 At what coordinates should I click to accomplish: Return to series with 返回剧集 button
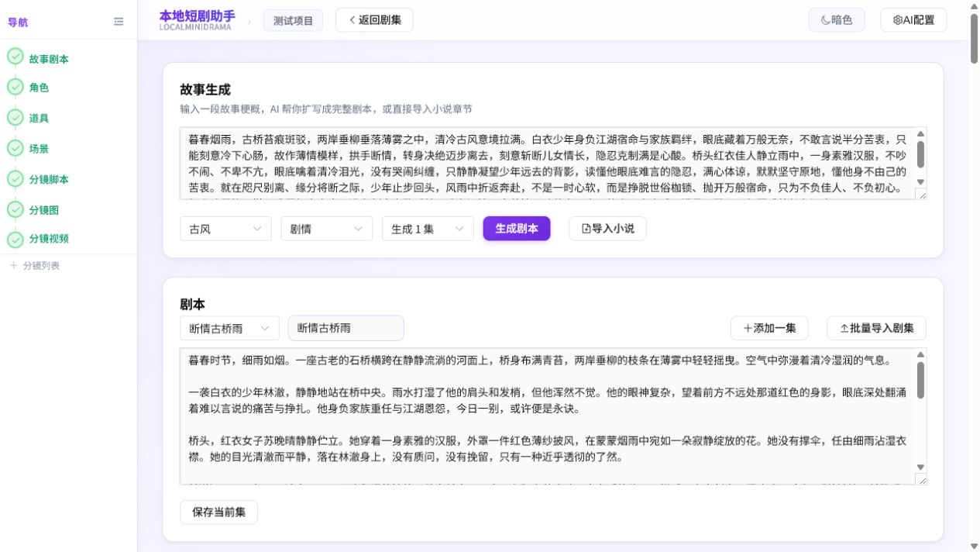point(374,20)
